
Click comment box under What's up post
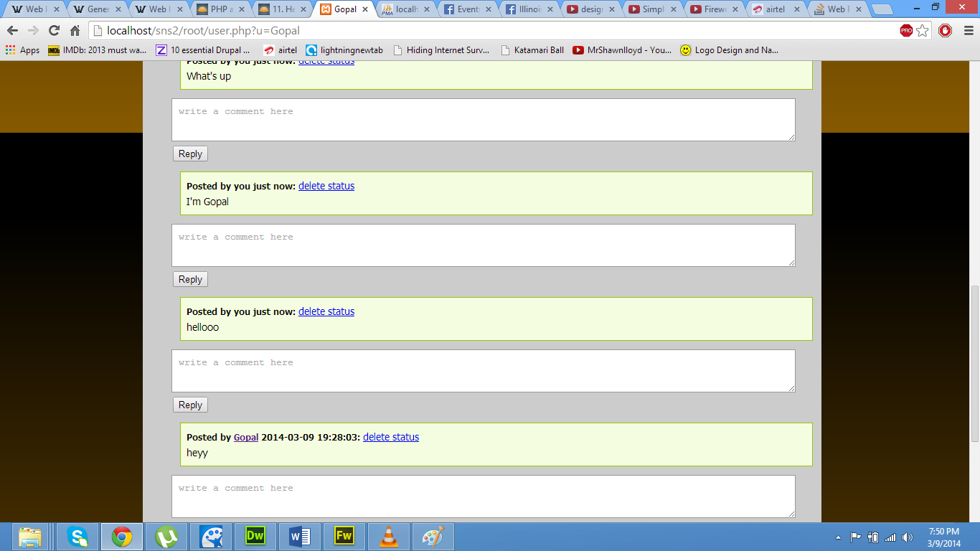484,120
